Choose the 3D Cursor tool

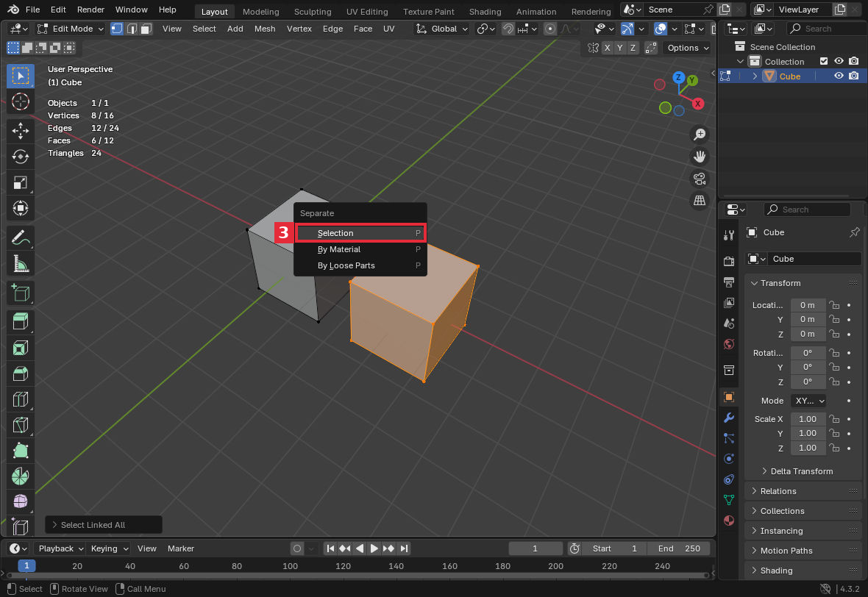tap(21, 101)
